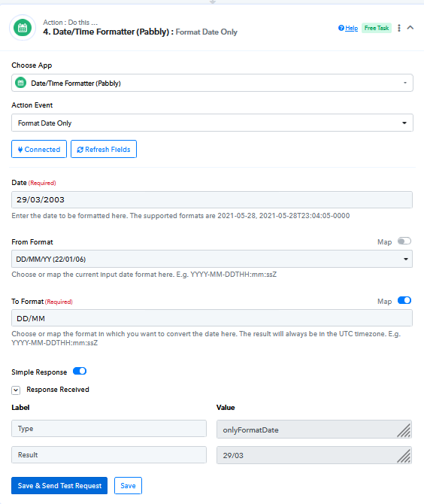
Task: Collapse the Response Received section
Action: (16, 390)
